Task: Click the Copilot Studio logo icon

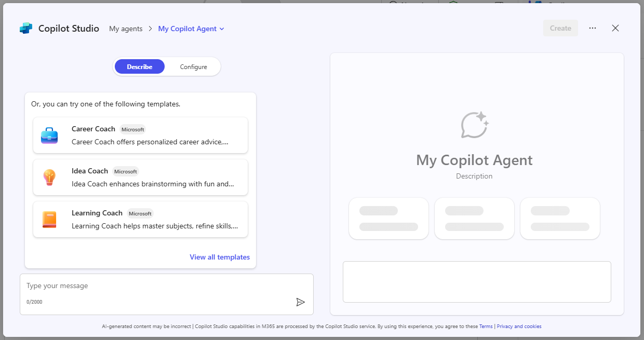Action: pos(25,28)
